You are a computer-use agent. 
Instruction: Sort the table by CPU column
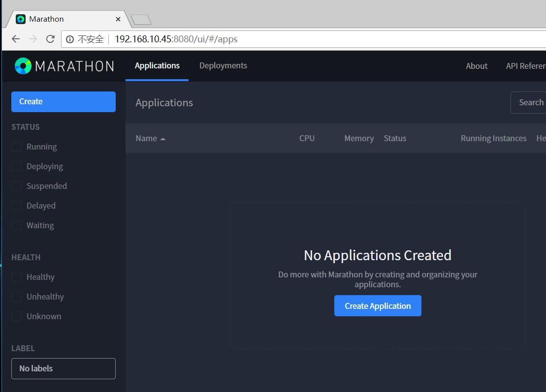307,138
